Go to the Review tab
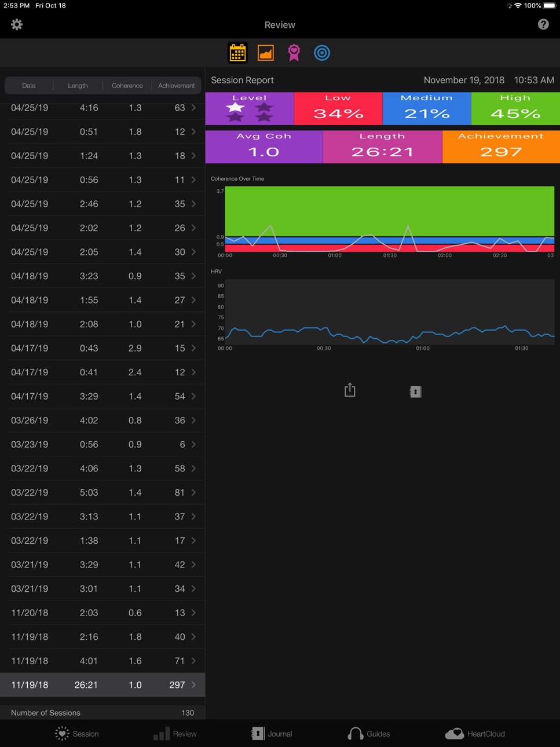560x747 pixels. coord(175,734)
